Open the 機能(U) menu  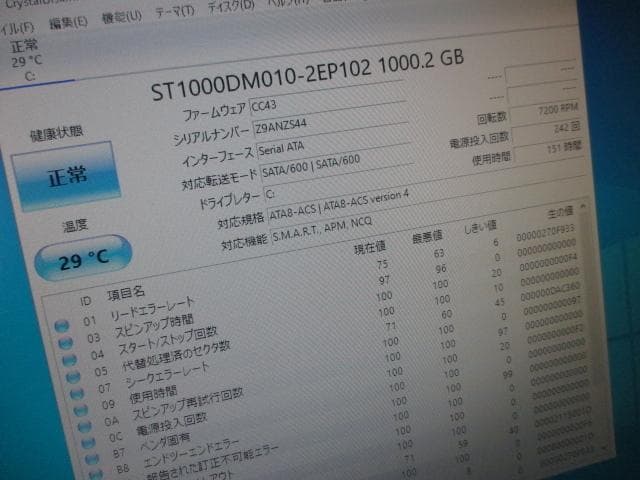[x=122, y=17]
